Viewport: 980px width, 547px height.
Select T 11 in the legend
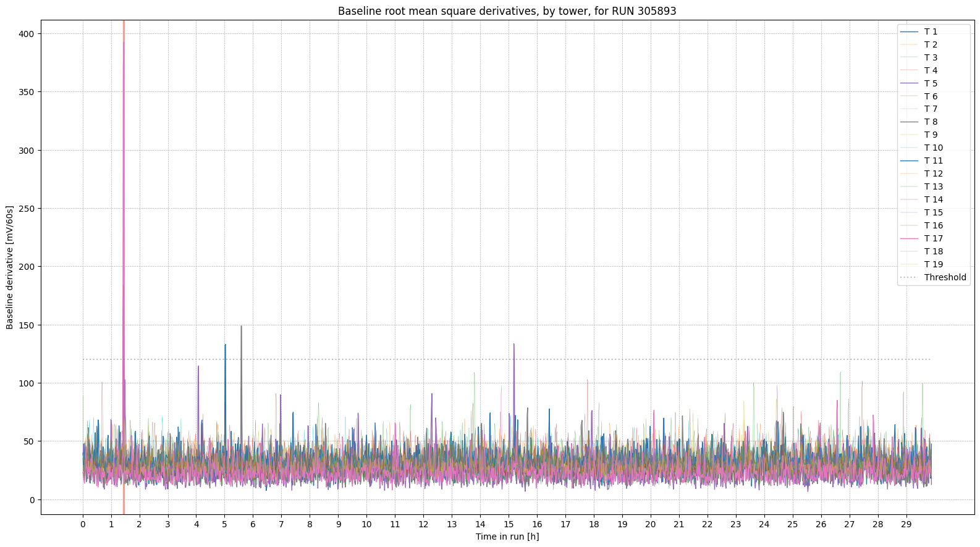pyautogui.click(x=933, y=161)
